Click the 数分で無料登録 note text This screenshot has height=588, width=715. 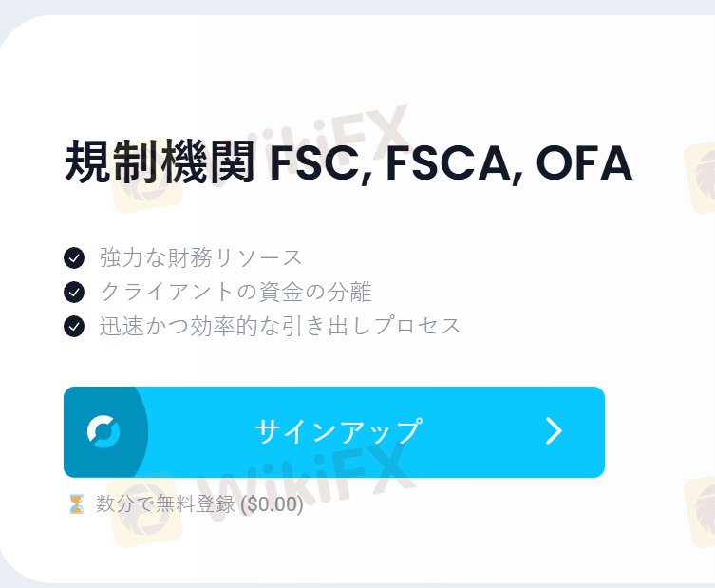pyautogui.click(x=165, y=504)
